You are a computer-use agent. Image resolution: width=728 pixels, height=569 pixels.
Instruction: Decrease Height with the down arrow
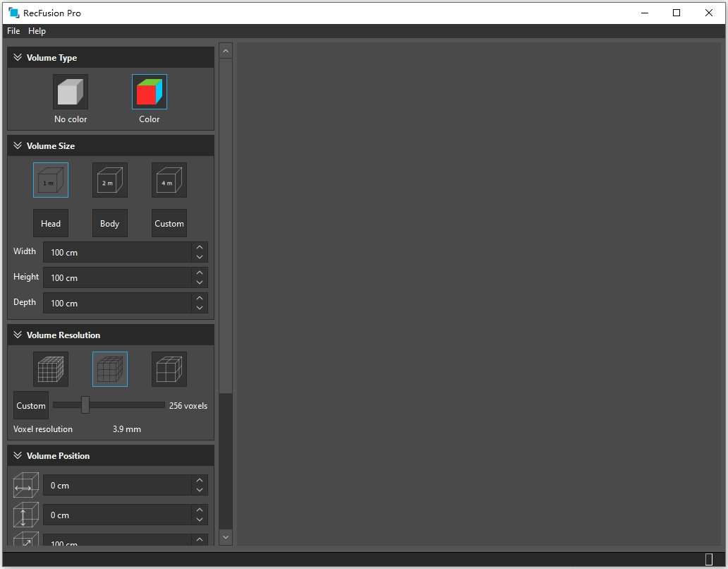click(x=200, y=283)
